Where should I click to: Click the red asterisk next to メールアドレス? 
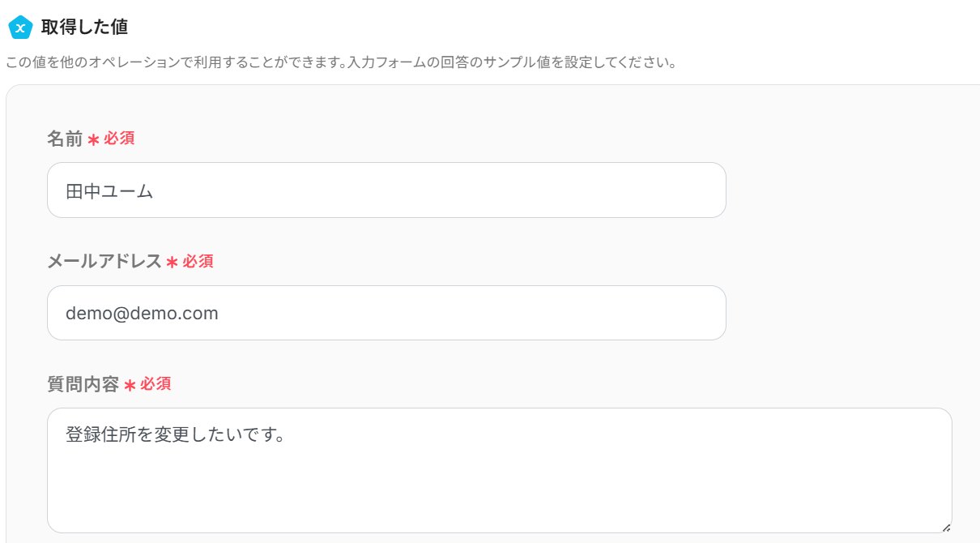(x=172, y=262)
